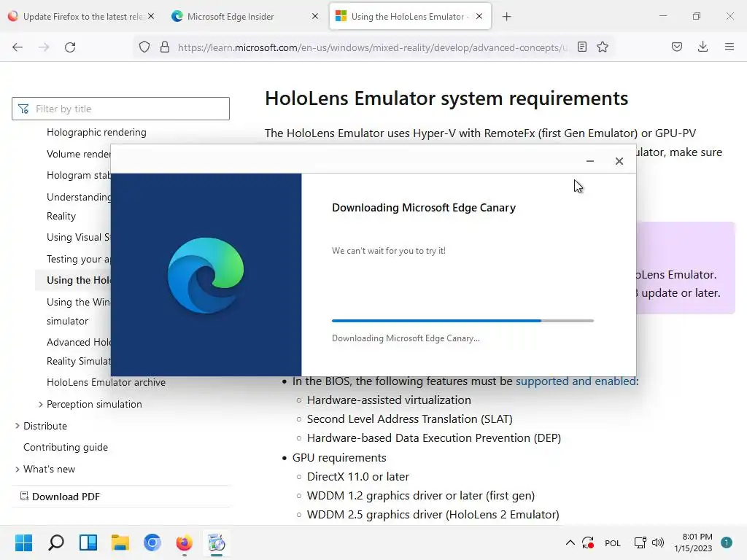
Task: Expand the Distribute section
Action: [18, 426]
